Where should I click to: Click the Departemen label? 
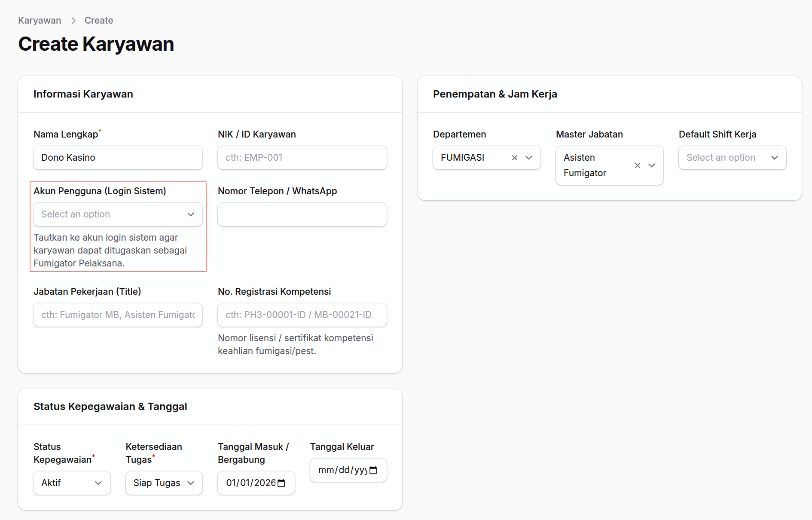[460, 135]
